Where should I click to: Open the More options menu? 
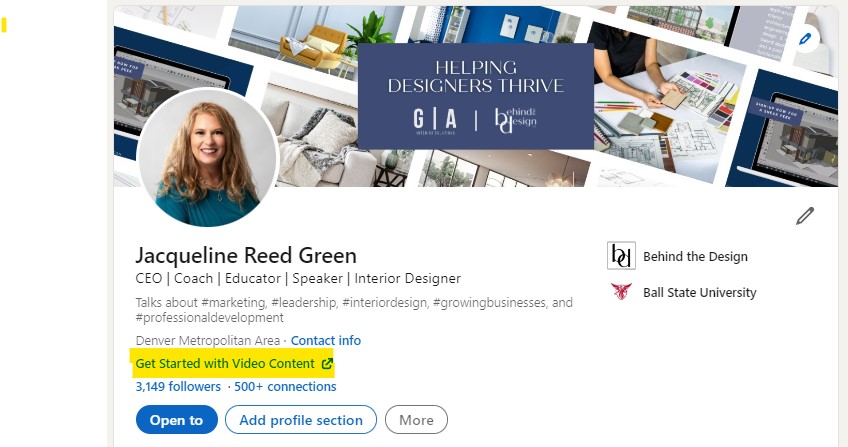[x=416, y=420]
